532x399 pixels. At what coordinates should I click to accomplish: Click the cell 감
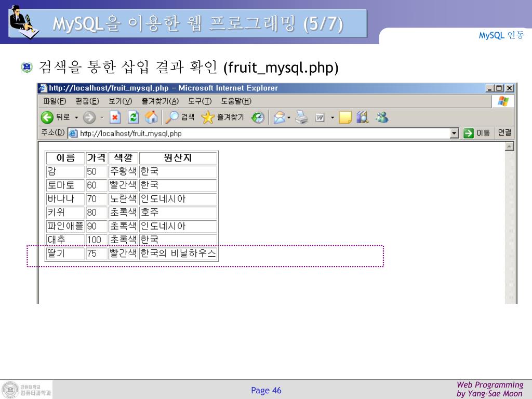(65, 171)
